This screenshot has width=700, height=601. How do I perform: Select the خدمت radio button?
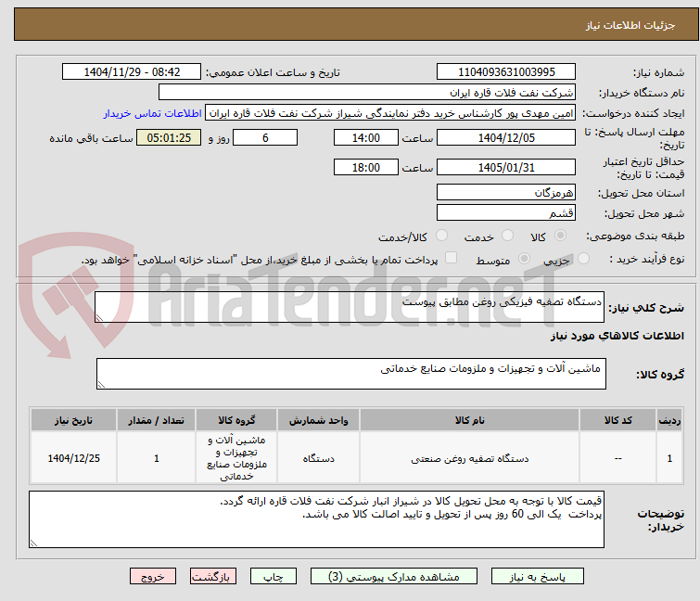click(507, 235)
